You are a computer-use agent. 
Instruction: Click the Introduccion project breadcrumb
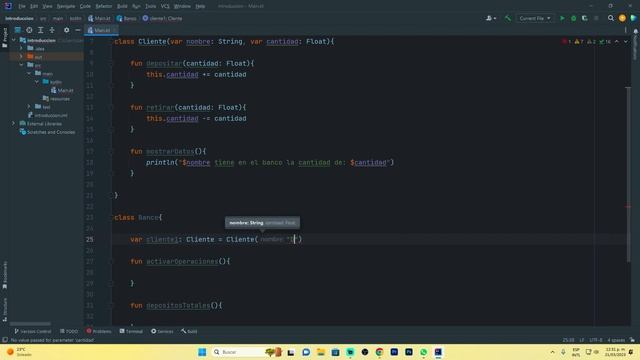[19, 18]
